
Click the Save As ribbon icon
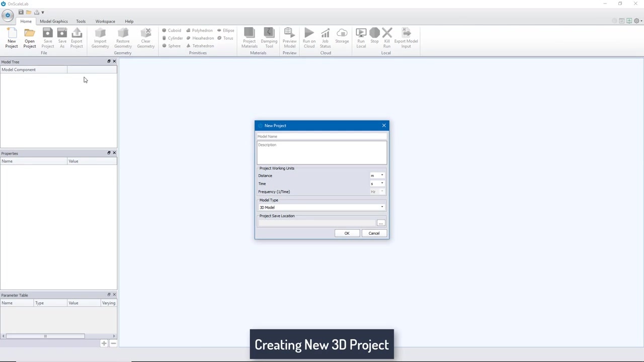tap(62, 38)
